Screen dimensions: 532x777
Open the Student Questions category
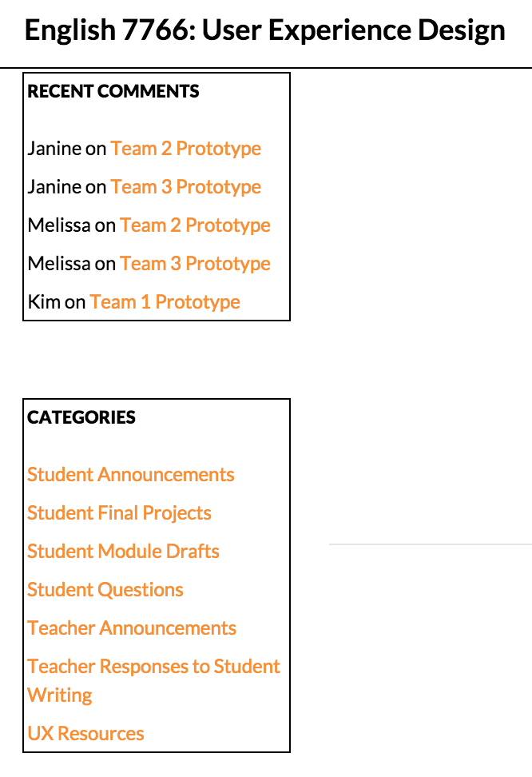pyautogui.click(x=105, y=589)
